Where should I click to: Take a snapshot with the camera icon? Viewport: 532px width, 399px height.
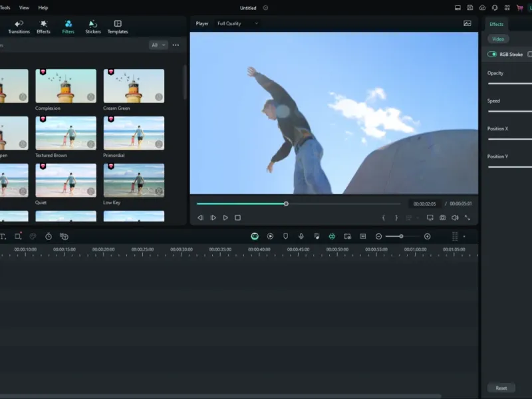point(442,218)
